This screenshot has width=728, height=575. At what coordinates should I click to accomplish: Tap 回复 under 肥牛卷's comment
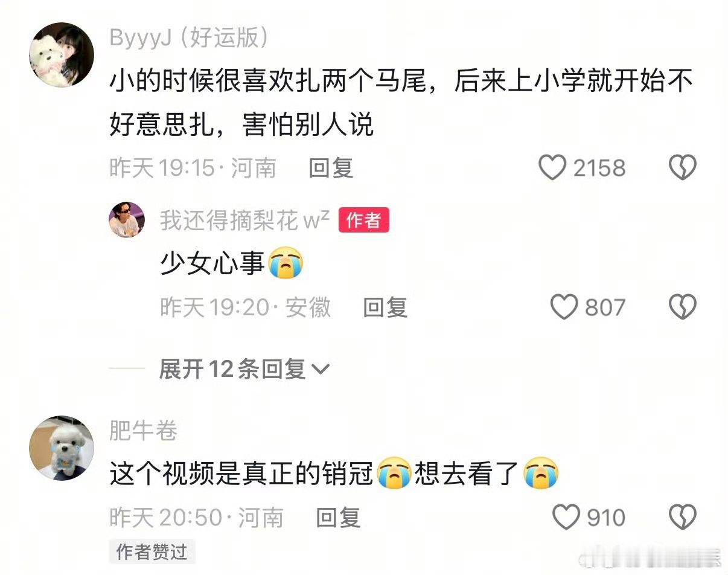tap(338, 518)
